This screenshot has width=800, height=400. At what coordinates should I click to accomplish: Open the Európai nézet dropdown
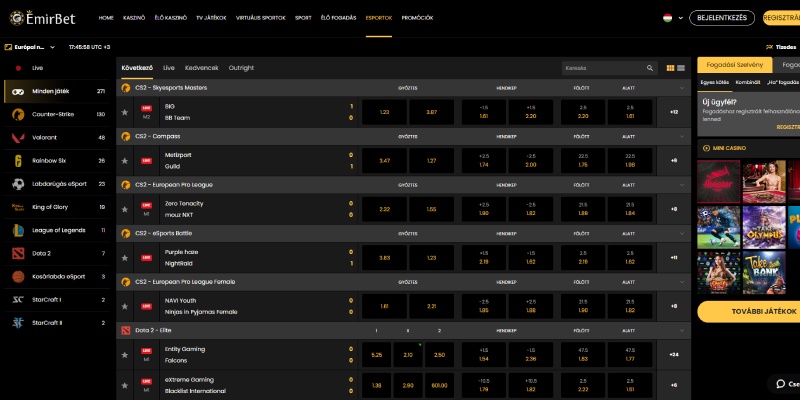30,47
